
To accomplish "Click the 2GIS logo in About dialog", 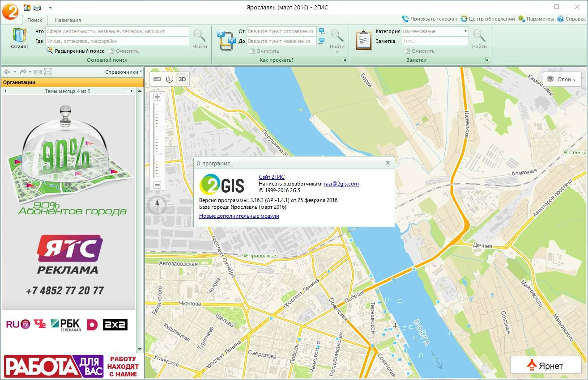I will point(222,184).
